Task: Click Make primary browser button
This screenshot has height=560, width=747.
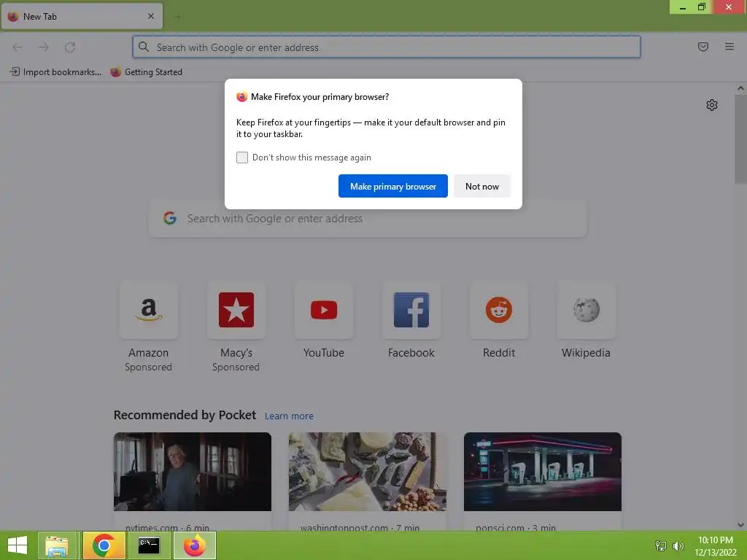Action: [393, 186]
